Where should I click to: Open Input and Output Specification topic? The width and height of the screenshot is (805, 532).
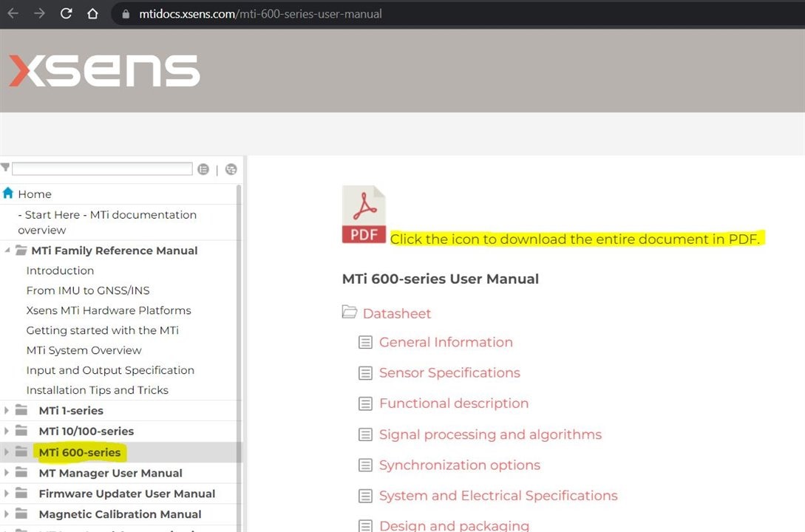[110, 370]
